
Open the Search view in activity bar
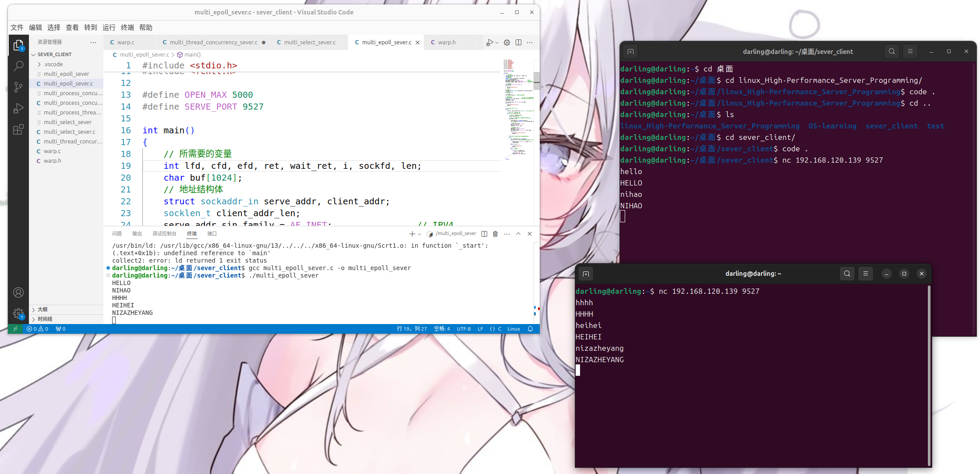coord(18,66)
